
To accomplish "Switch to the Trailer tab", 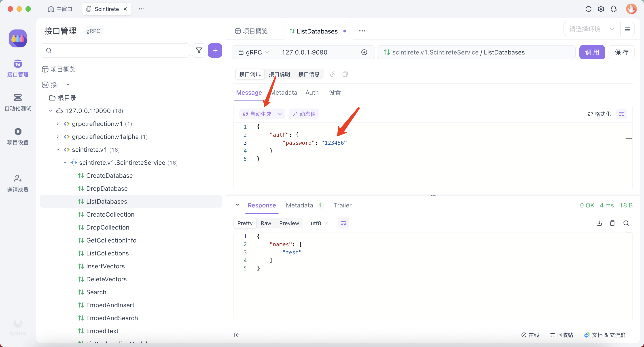I will [x=343, y=205].
